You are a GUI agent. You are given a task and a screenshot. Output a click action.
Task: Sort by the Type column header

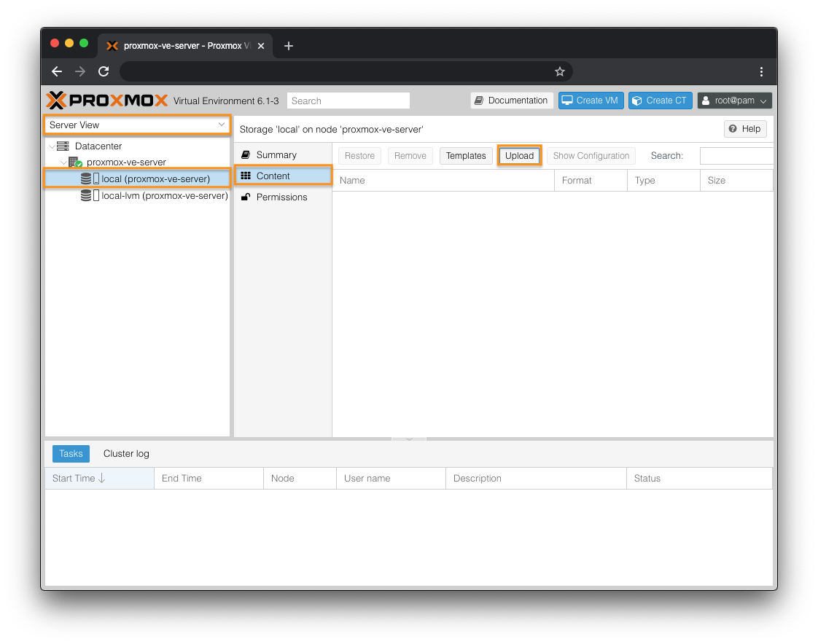click(663, 181)
